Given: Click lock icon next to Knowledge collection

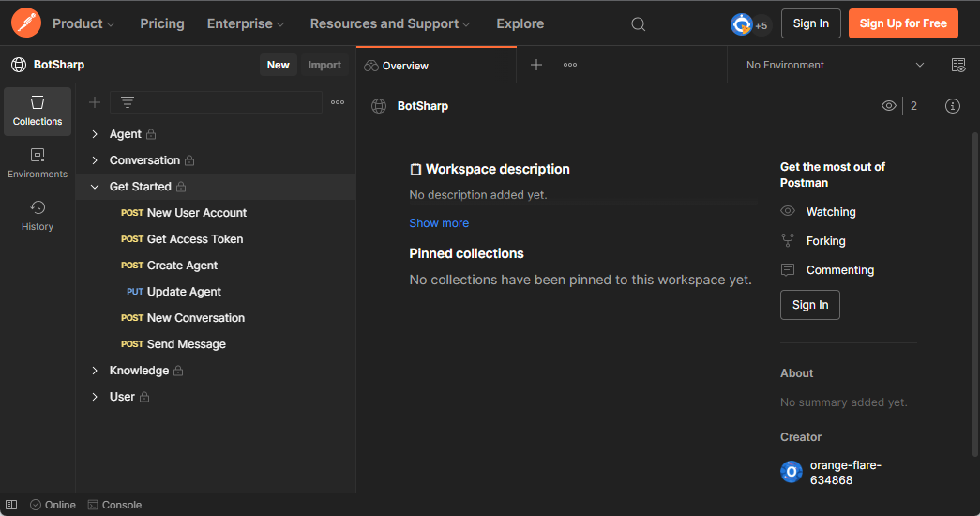Looking at the screenshot, I should tap(178, 371).
